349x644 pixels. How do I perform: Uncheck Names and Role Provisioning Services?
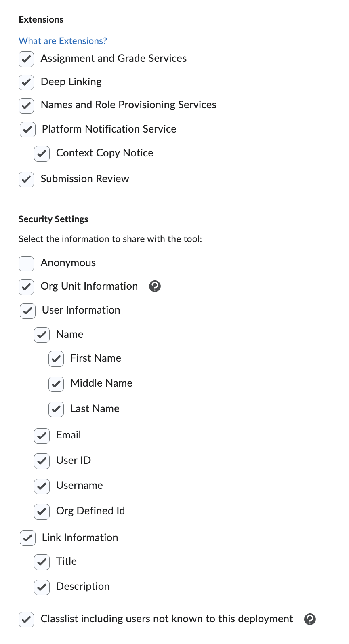tap(26, 105)
